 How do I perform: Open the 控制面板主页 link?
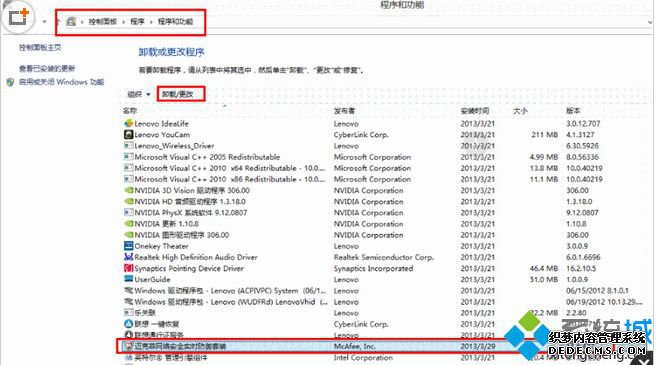40,48
